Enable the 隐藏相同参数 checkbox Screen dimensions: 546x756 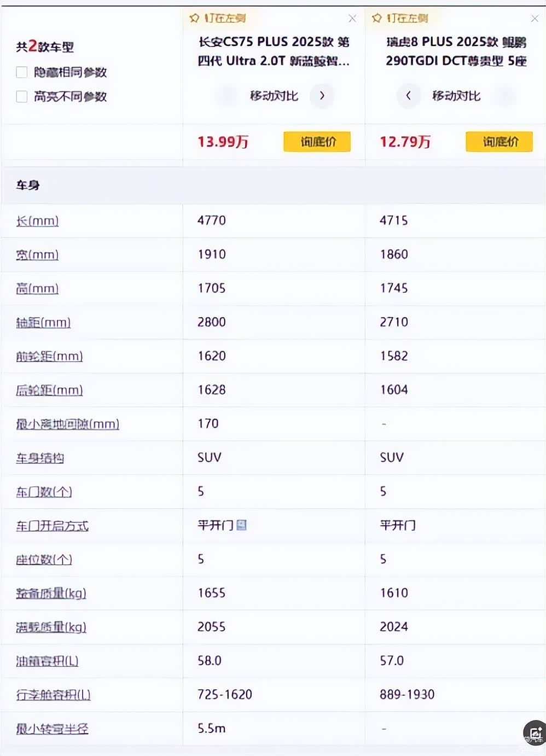point(22,72)
